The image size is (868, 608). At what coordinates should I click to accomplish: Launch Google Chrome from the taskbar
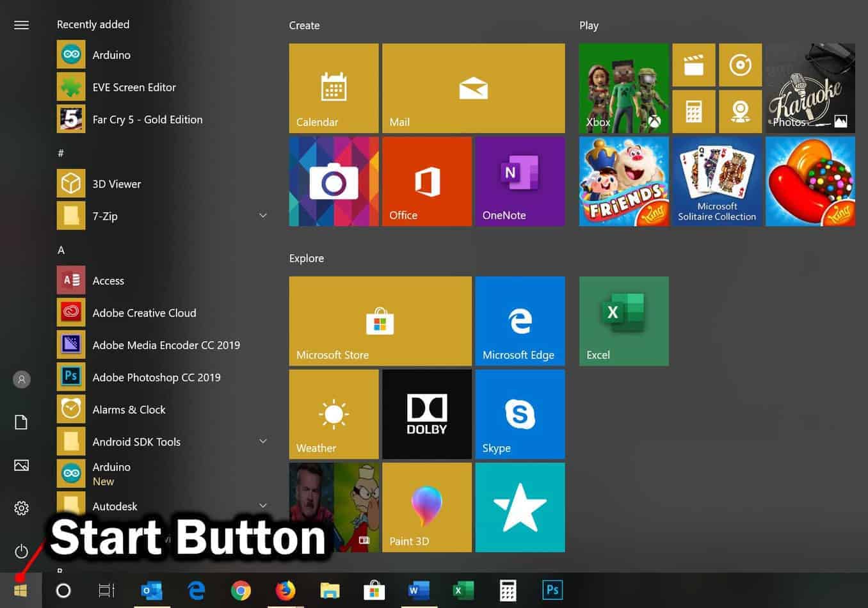coord(241,590)
